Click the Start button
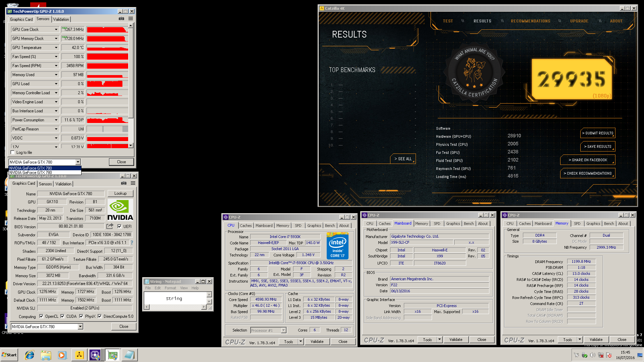644x362 pixels. tap(9, 355)
